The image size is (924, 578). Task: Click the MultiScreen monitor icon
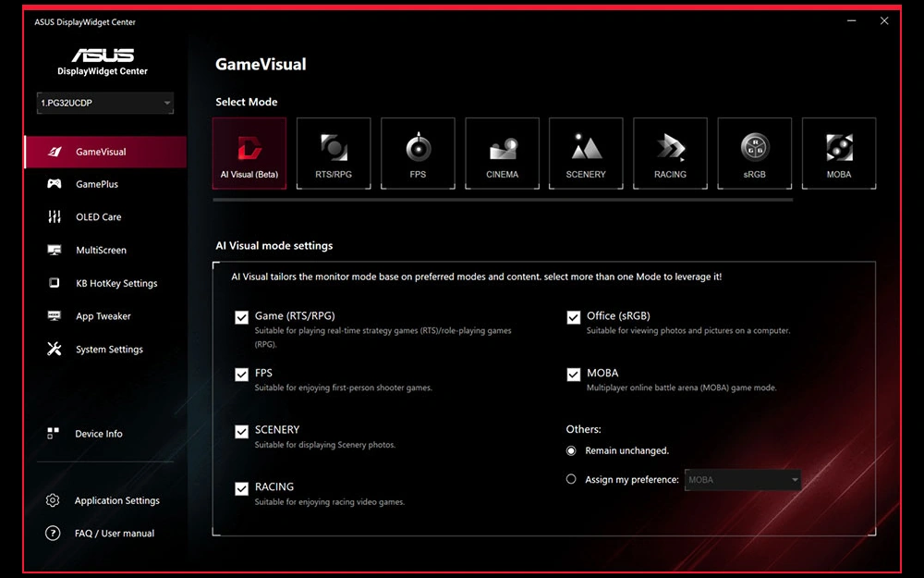point(55,250)
